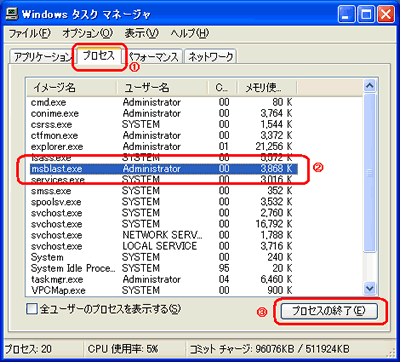Select the spoolsv.exe process
The width and height of the screenshot is (400, 362).
162,202
